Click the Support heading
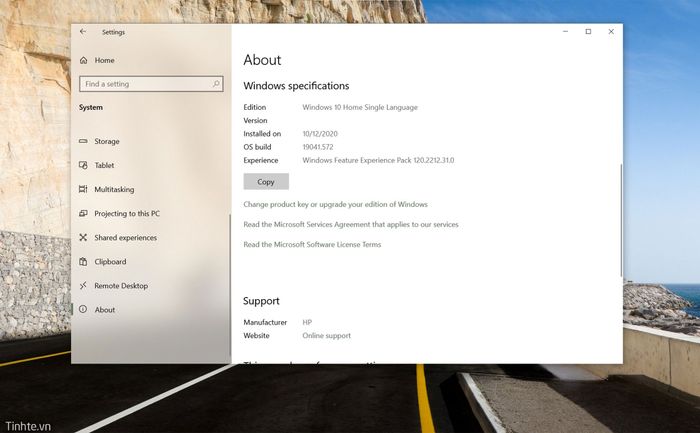The width and height of the screenshot is (700, 433). [261, 301]
